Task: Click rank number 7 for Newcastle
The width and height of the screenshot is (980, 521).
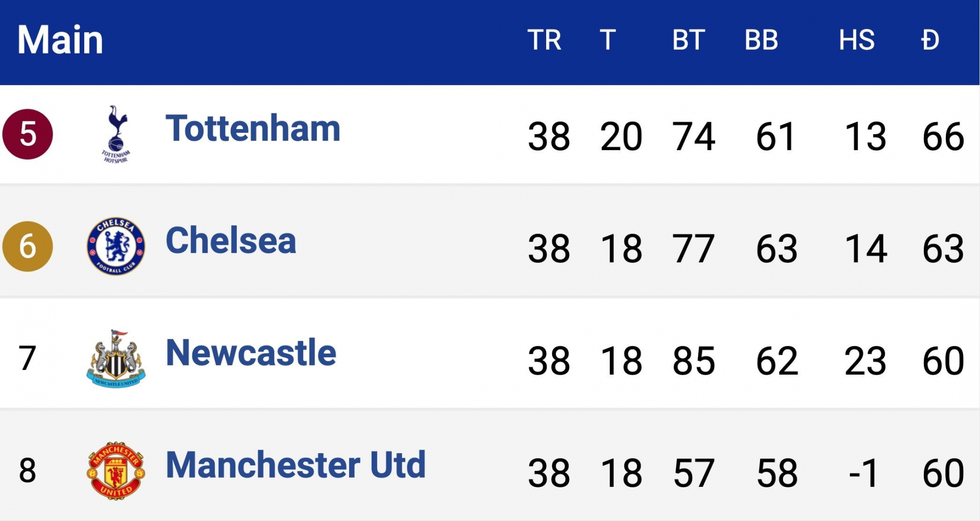Action: tap(28, 358)
